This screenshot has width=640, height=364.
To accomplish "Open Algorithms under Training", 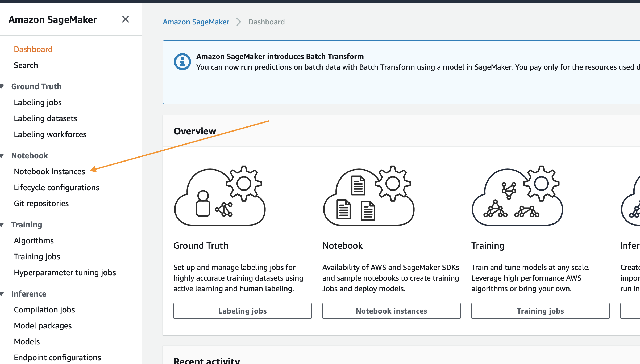I will [34, 241].
